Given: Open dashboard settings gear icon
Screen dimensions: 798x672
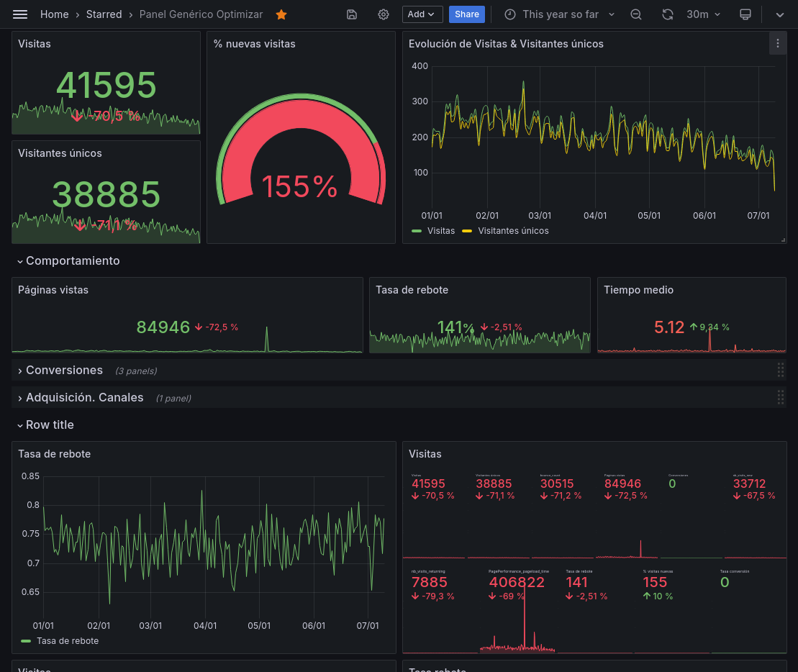Looking at the screenshot, I should (384, 14).
